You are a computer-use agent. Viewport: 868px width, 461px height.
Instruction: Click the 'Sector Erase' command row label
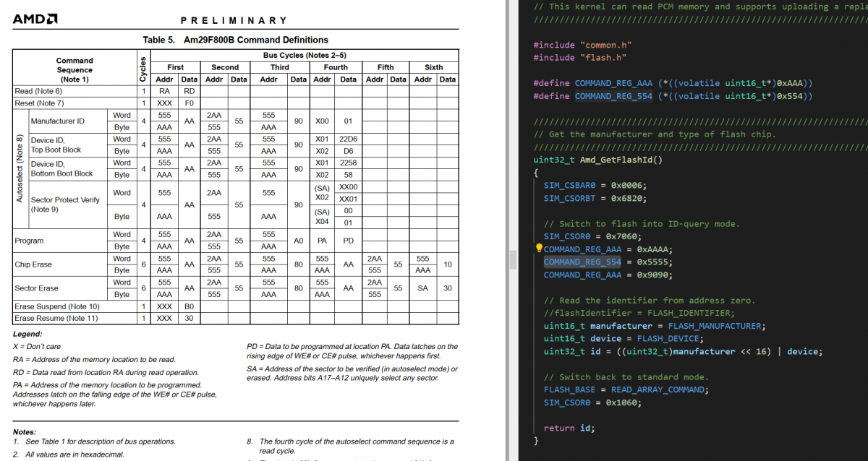pos(36,288)
